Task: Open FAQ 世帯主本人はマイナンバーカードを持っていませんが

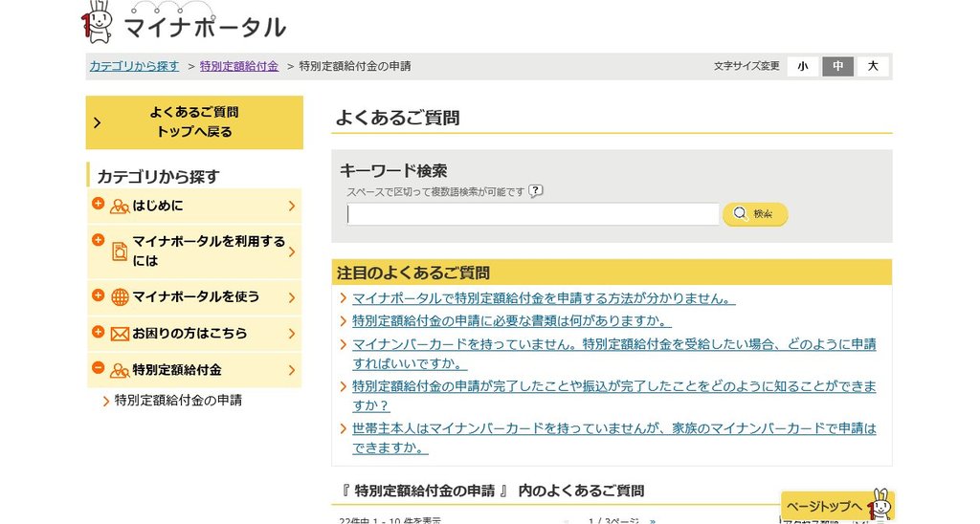Action: coord(613,438)
